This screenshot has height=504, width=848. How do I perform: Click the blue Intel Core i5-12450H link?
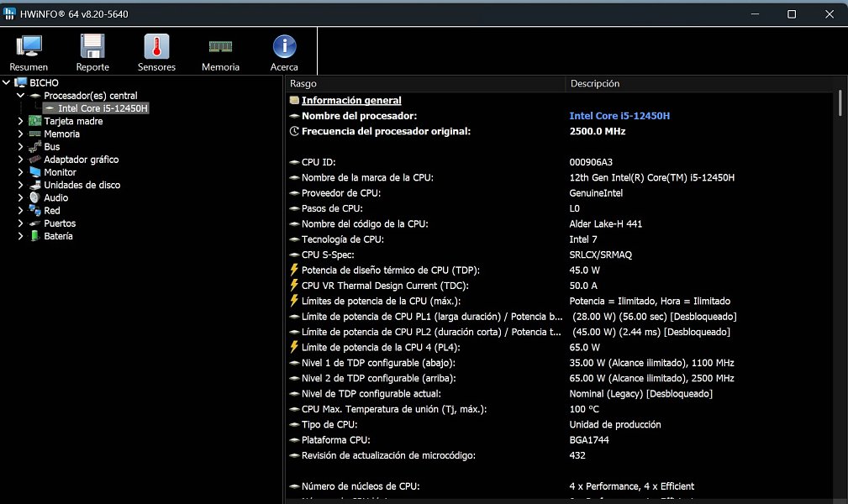619,116
